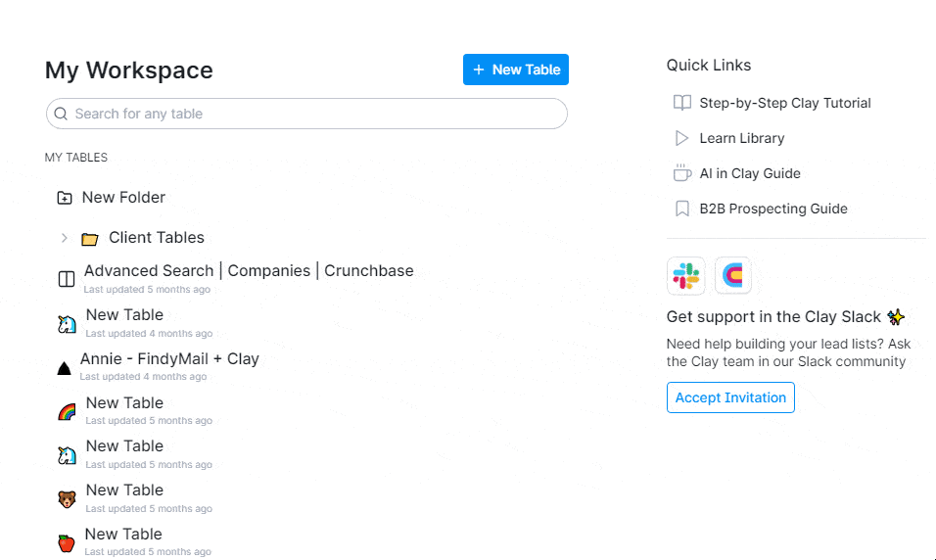Image resolution: width=936 pixels, height=560 pixels.
Task: Click the coffee cup icon beside AI Guide
Action: (x=682, y=172)
